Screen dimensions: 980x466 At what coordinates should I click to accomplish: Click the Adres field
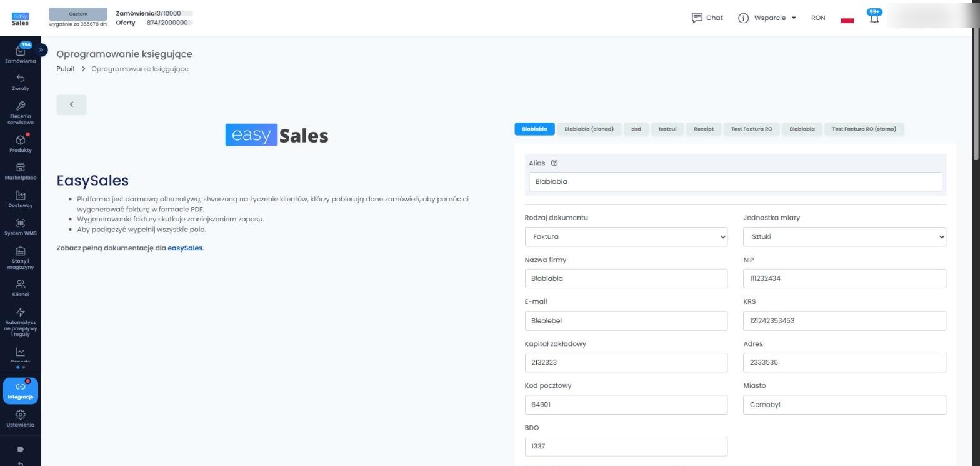pos(844,362)
